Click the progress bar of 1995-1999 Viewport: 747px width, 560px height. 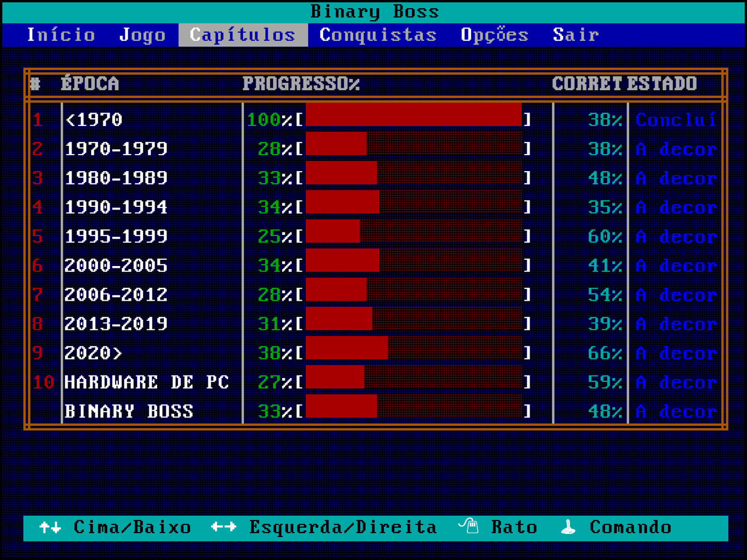[x=413, y=236]
